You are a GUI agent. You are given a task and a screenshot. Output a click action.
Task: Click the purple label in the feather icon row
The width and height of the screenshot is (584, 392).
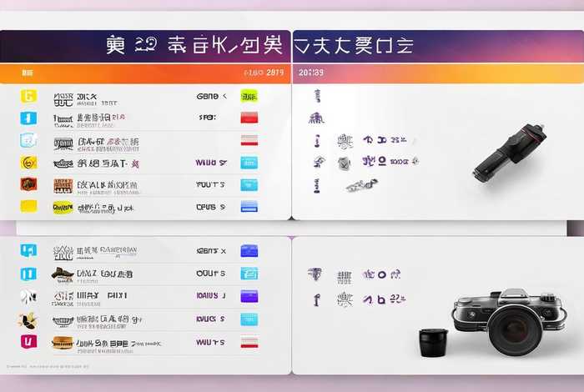[x=211, y=296]
